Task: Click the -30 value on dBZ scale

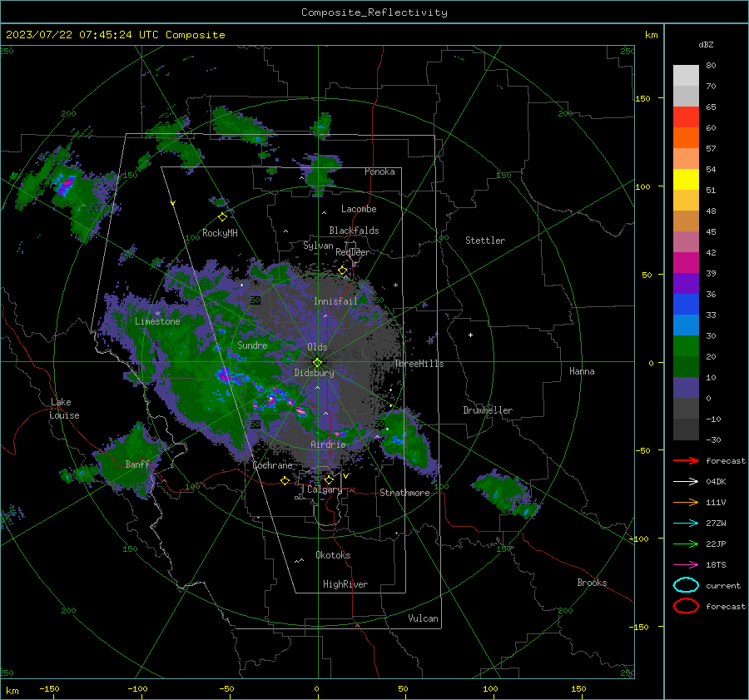Action: click(713, 439)
